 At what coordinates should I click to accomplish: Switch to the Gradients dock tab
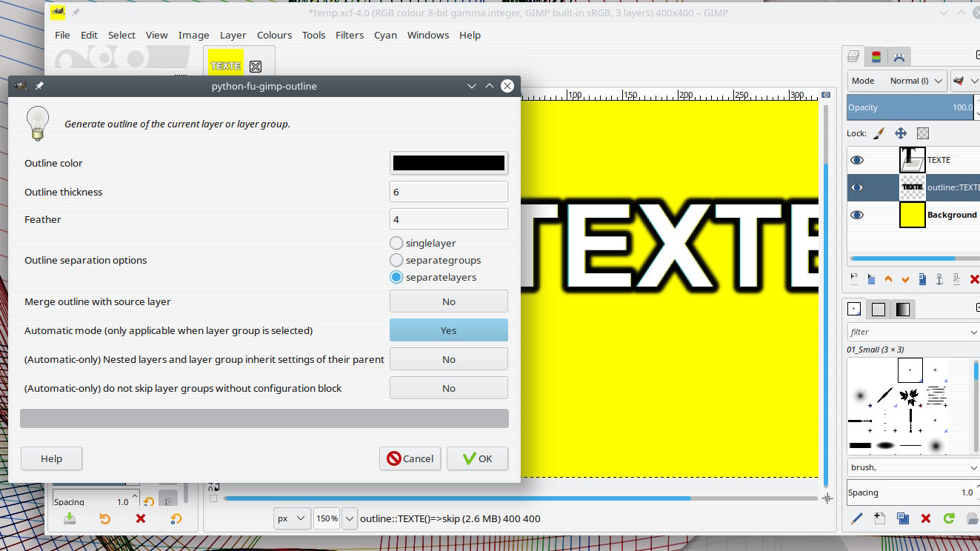tap(902, 309)
